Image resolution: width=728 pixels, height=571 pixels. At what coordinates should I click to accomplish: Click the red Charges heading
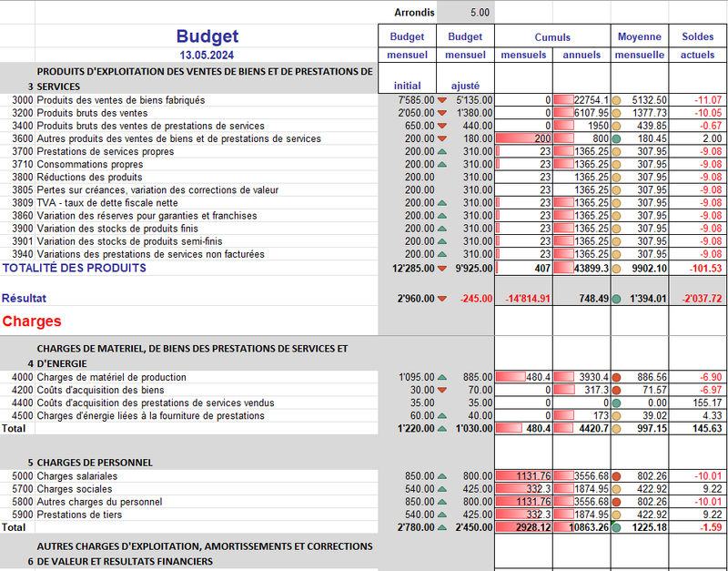32,321
